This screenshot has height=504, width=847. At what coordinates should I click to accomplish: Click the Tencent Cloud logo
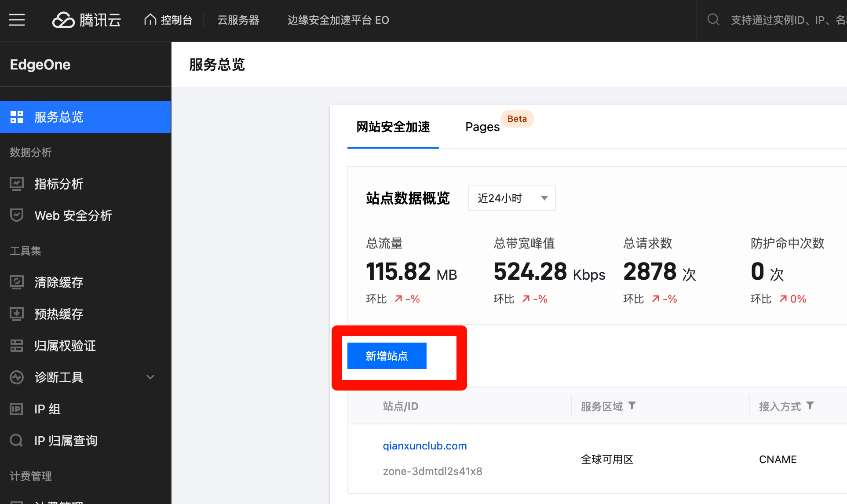(87, 20)
